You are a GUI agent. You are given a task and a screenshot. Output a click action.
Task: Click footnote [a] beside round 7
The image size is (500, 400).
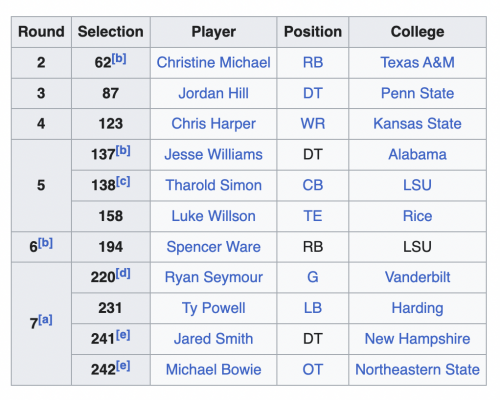point(45,320)
